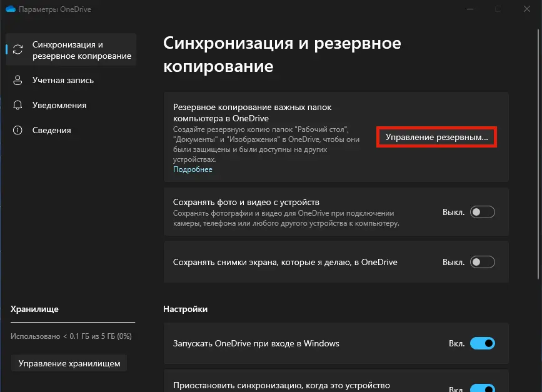Enable the Сохранять фото и видео toggle
The image size is (542, 392).
(x=483, y=212)
